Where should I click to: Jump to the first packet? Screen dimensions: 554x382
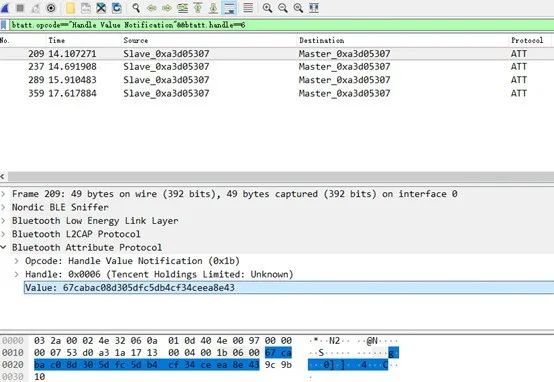(198, 8)
